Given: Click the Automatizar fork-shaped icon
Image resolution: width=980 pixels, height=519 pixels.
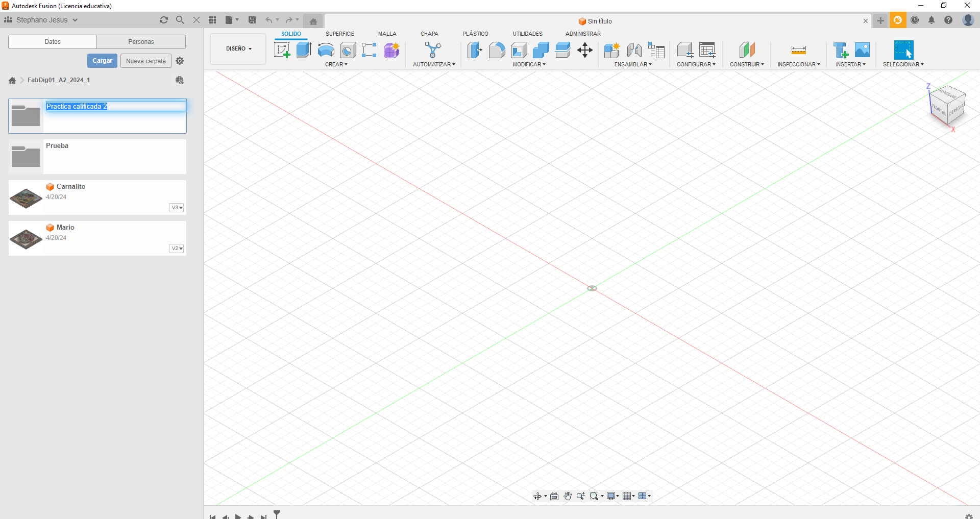Looking at the screenshot, I should [x=433, y=50].
